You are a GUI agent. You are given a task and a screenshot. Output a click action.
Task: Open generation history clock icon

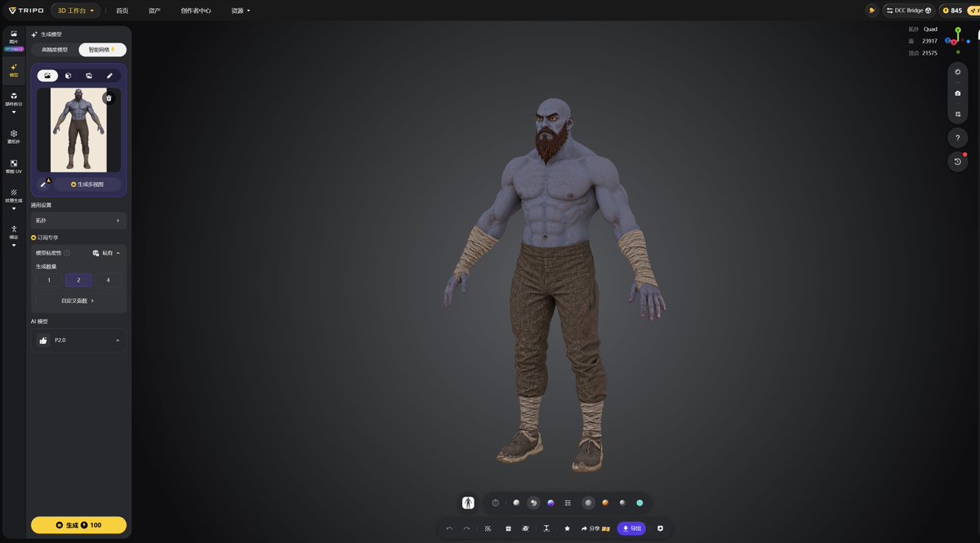(x=958, y=162)
